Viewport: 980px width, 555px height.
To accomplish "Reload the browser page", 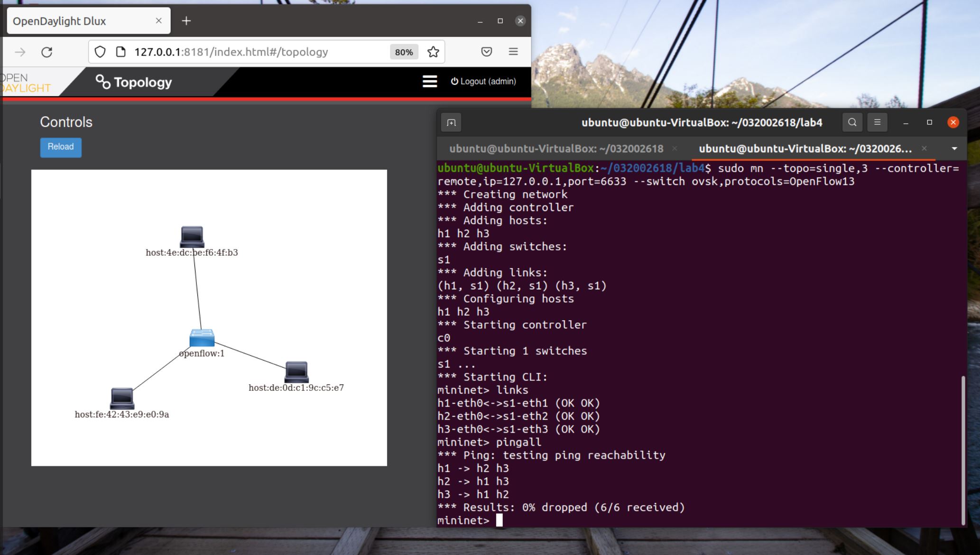I will click(46, 52).
